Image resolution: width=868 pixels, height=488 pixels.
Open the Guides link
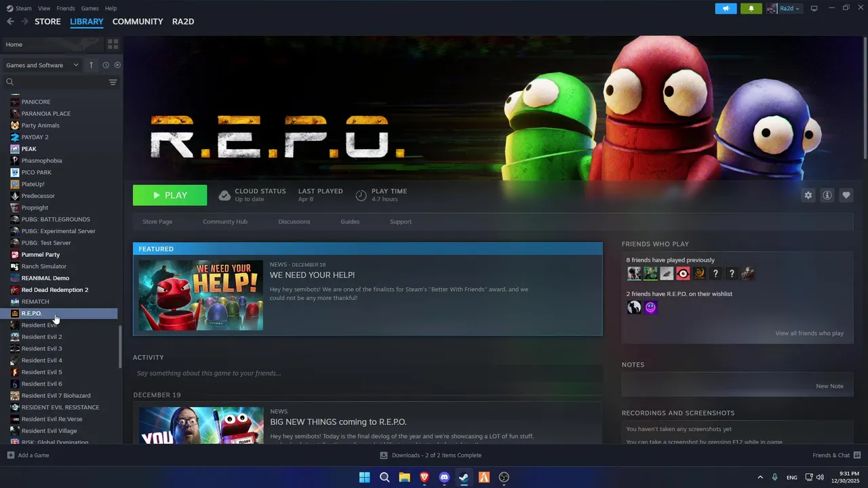(350, 222)
